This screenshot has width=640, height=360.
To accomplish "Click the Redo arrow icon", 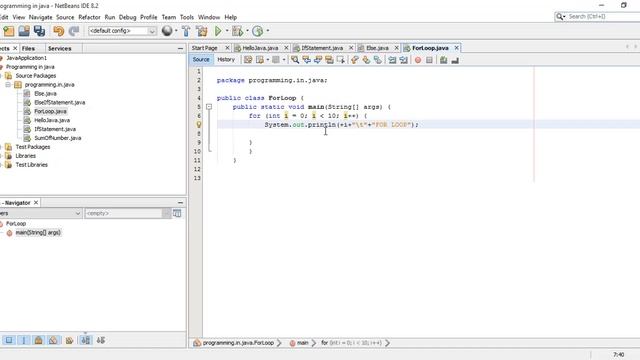I will 74,31.
